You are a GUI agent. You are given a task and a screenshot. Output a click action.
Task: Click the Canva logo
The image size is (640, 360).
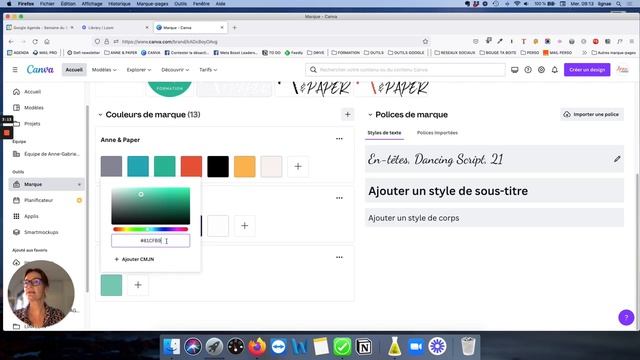click(x=40, y=70)
